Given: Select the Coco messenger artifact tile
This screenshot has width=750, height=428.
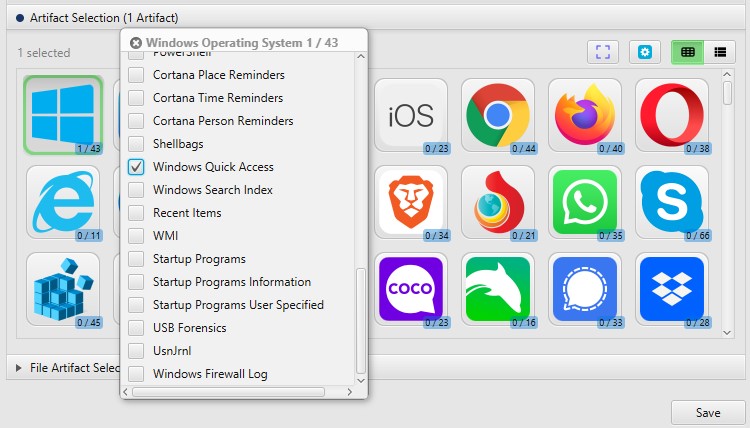Looking at the screenshot, I should 411,289.
